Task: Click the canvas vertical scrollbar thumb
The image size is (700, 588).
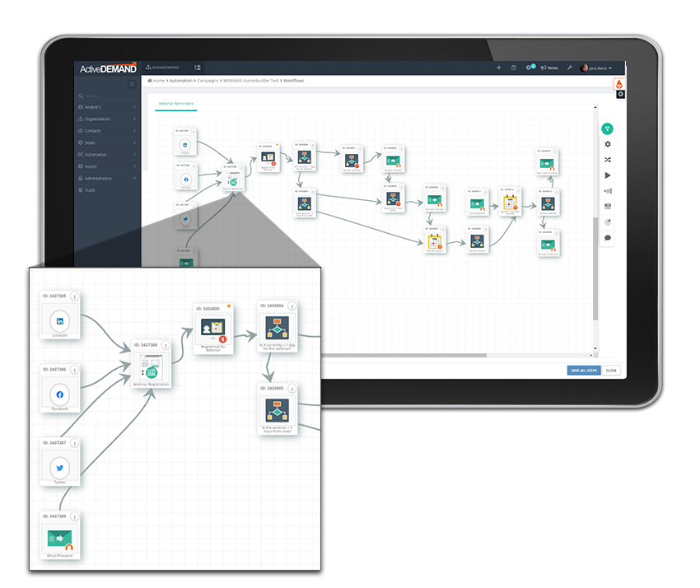Action: 595,268
